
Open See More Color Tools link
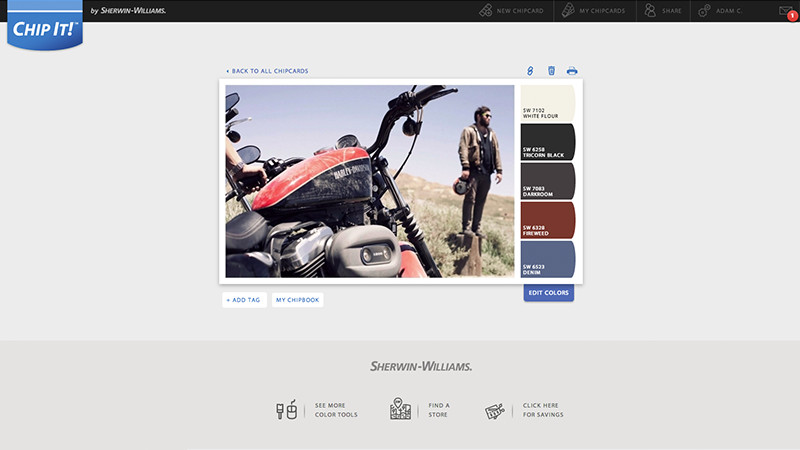[336, 410]
